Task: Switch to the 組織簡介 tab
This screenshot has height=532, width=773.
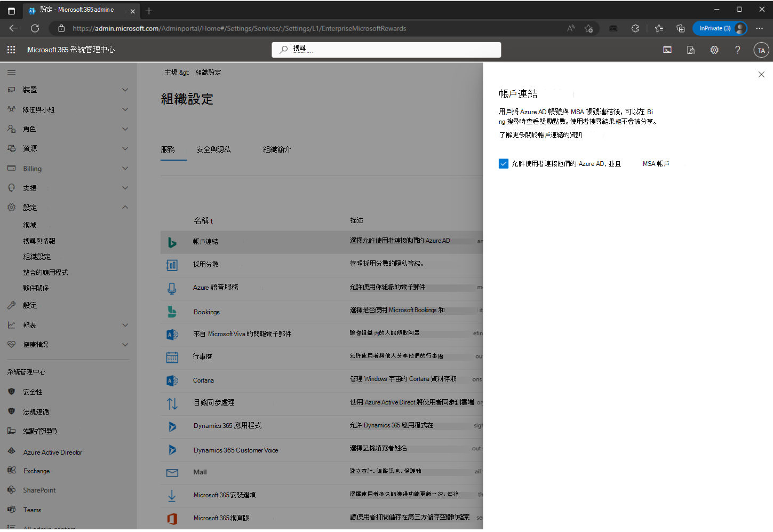Action: 277,150
